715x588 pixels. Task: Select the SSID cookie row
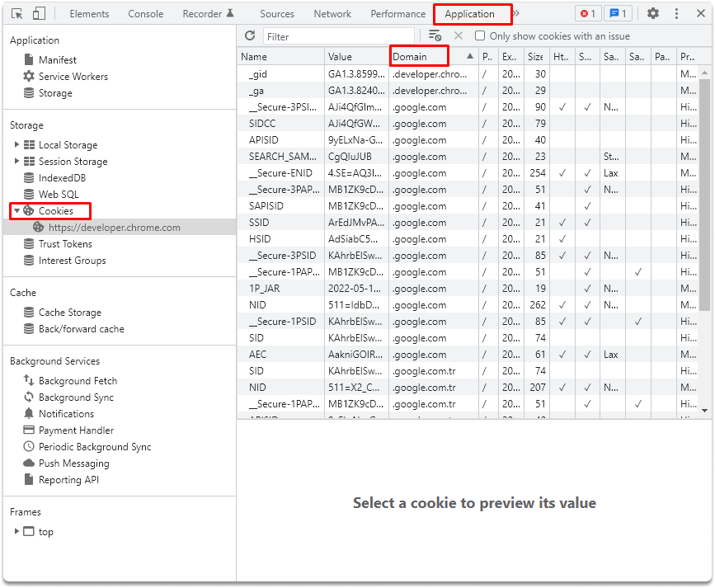468,223
